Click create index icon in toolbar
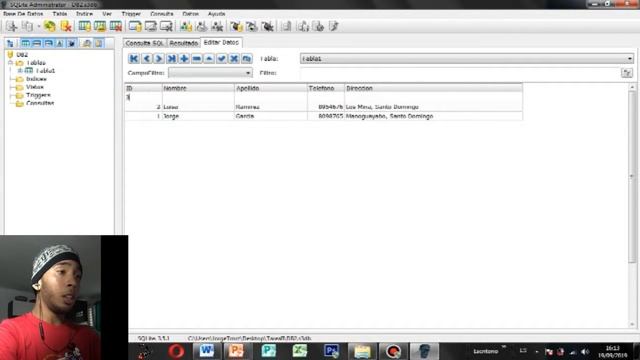The image size is (640, 360). click(x=135, y=27)
